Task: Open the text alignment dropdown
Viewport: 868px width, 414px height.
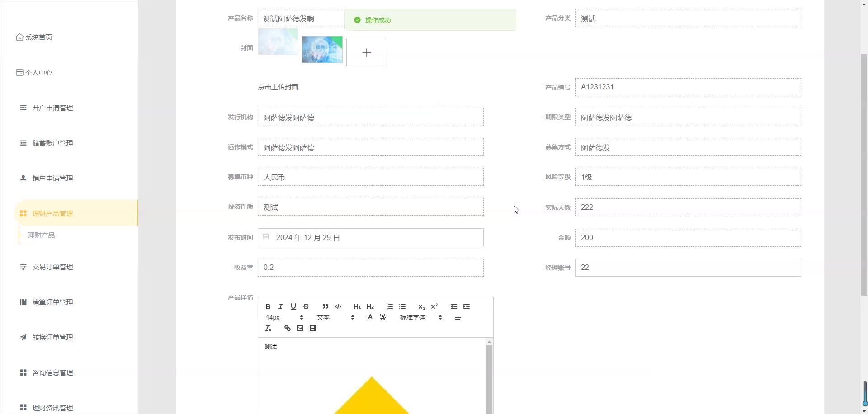Action: [458, 317]
